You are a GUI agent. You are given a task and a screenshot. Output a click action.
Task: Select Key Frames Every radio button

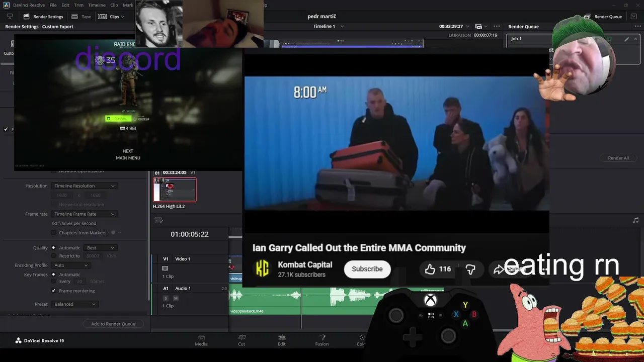pos(53,282)
